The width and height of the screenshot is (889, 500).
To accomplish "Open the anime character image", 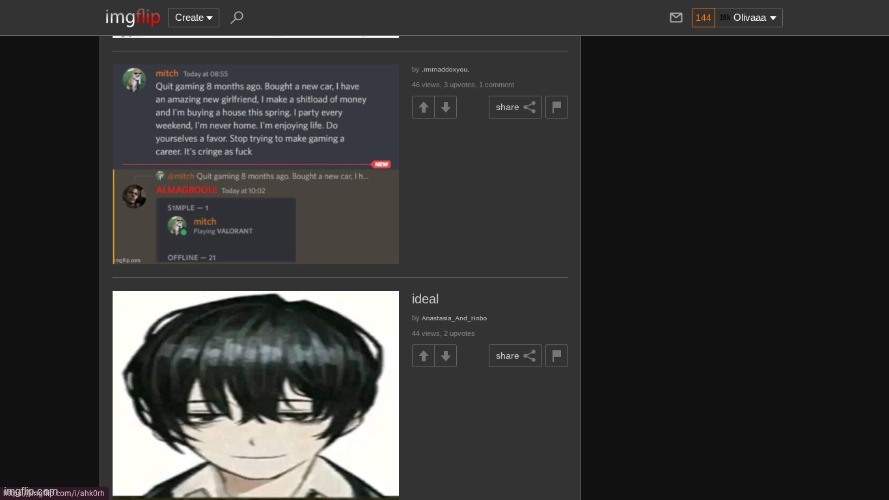I will coord(255,393).
